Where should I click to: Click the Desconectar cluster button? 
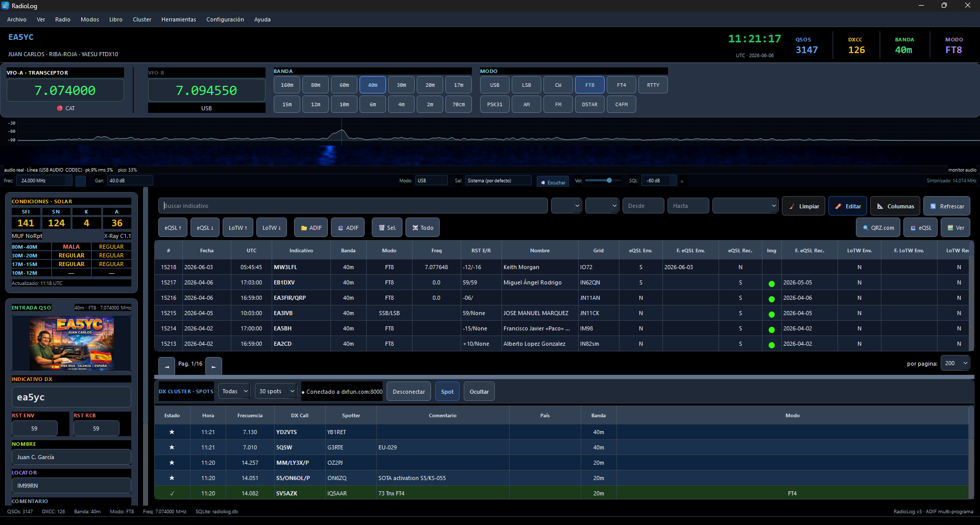(x=409, y=392)
